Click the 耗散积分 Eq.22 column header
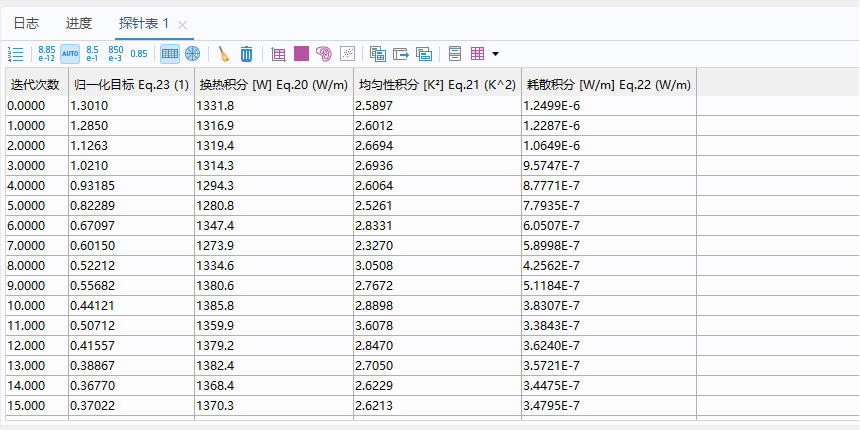The height and width of the screenshot is (431, 860). click(609, 84)
